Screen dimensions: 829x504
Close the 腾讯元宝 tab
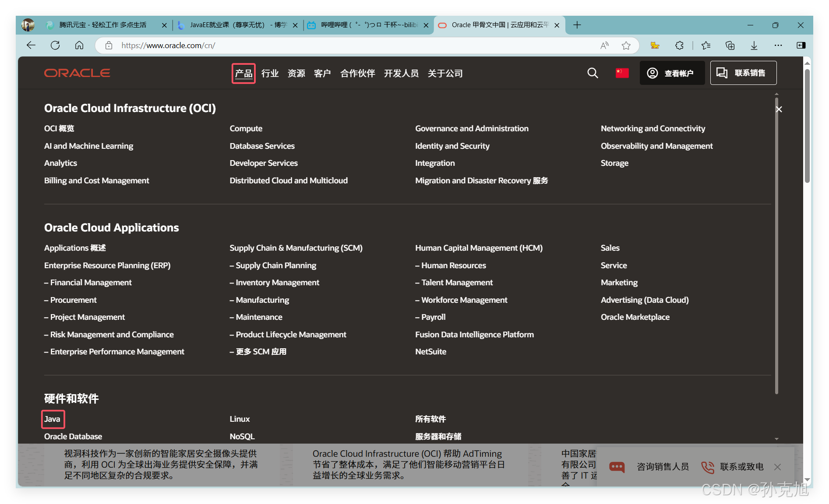click(x=164, y=25)
